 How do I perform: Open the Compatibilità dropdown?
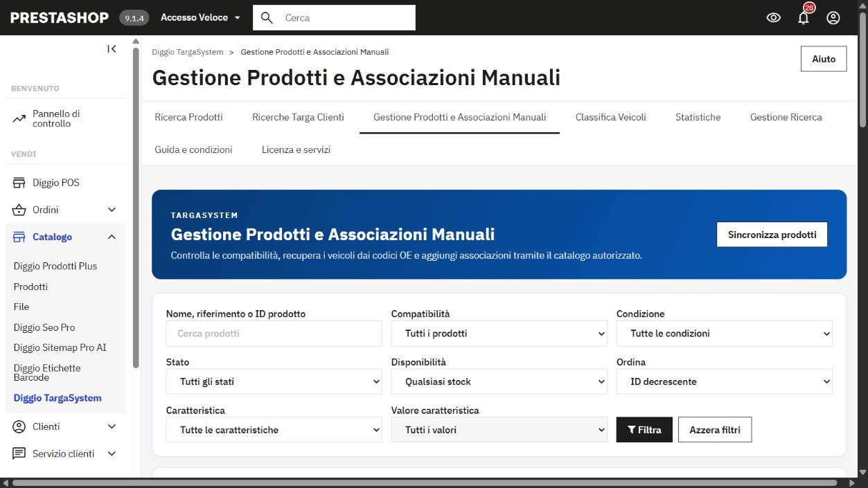pyautogui.click(x=499, y=334)
